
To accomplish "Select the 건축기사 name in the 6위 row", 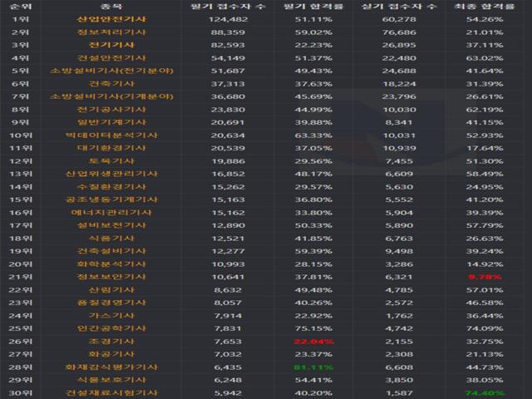I will [x=111, y=83].
